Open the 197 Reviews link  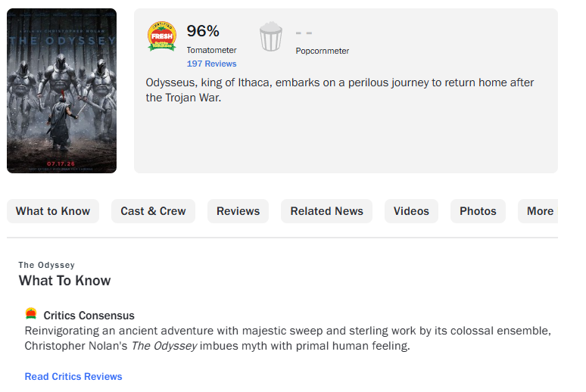211,64
